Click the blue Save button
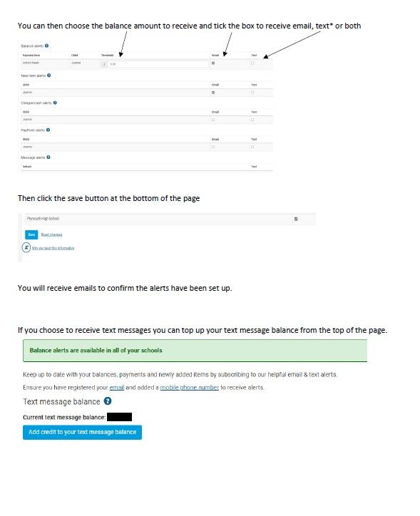 point(31,234)
